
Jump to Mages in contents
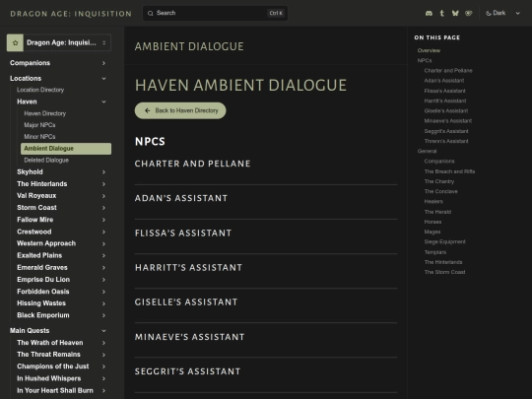pyautogui.click(x=432, y=232)
